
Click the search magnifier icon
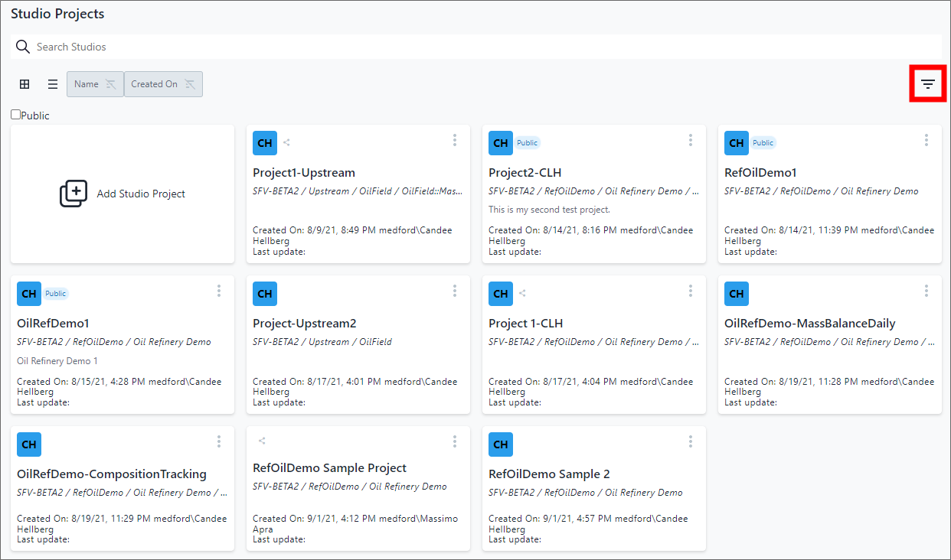23,47
